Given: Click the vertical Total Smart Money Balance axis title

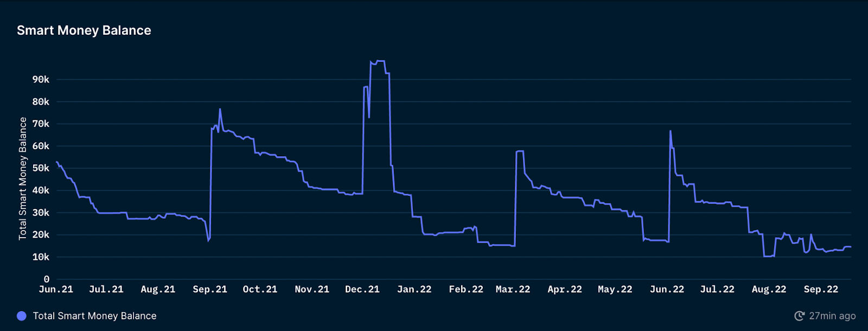Looking at the screenshot, I should (23, 179).
